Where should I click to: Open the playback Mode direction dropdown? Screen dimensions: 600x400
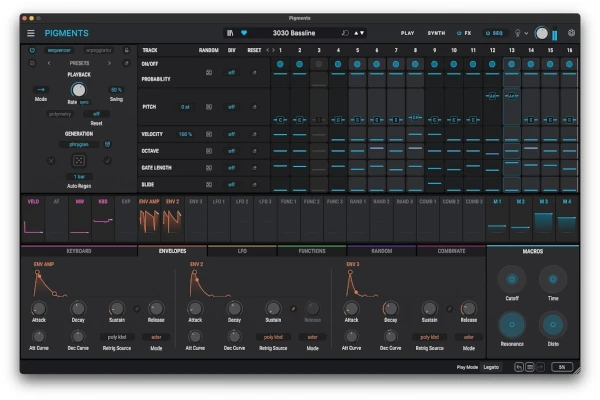point(41,90)
